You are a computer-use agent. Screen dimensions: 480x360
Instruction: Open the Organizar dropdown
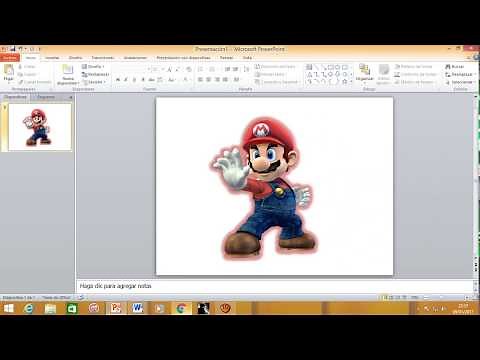pos(364,73)
